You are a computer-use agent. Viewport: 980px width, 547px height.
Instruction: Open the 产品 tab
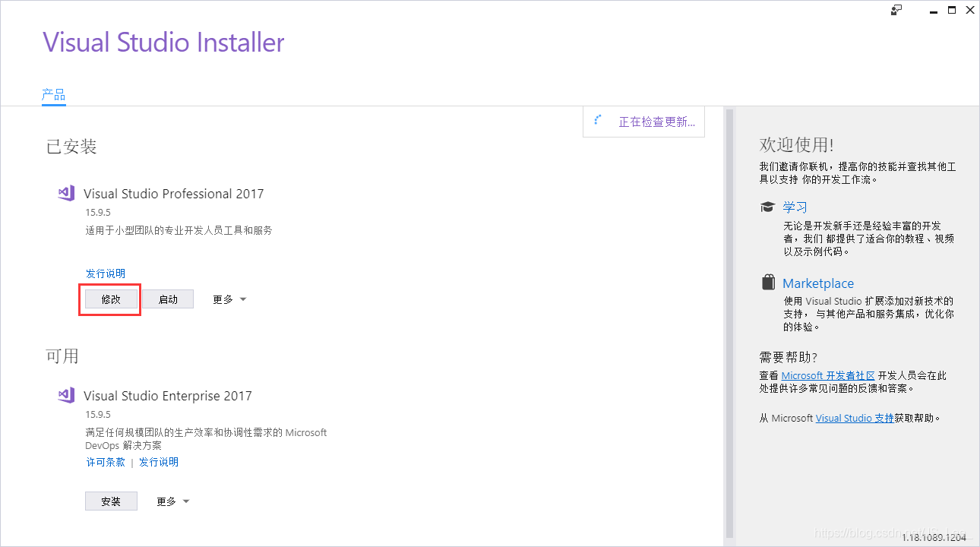(x=53, y=95)
